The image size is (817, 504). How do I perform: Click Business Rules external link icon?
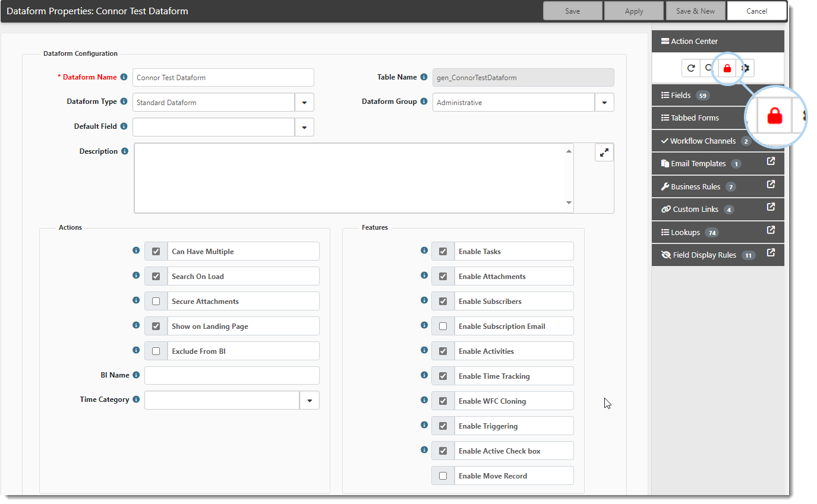(x=771, y=185)
